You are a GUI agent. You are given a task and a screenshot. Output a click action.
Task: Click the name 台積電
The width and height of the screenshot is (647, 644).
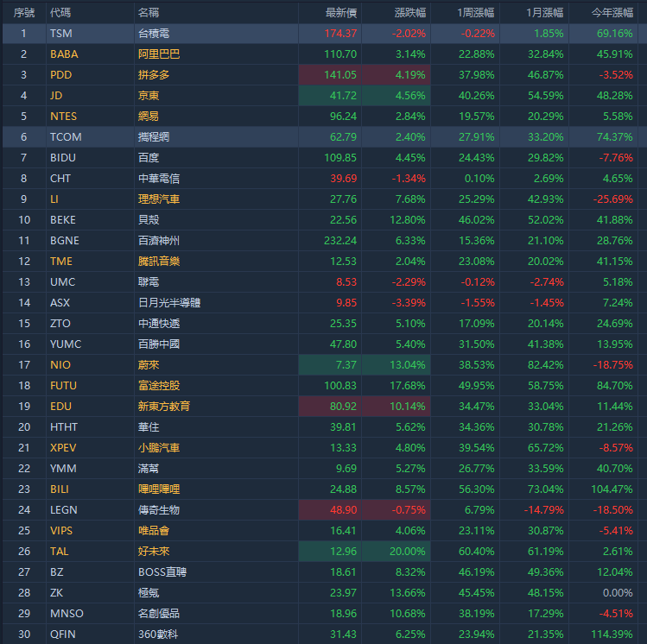point(154,34)
